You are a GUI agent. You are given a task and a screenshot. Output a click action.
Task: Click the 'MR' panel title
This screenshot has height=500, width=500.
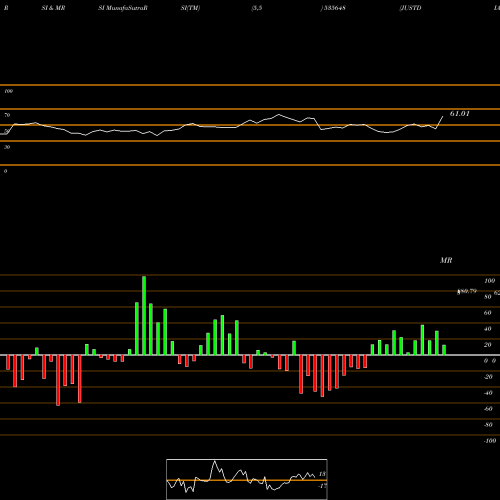446,260
